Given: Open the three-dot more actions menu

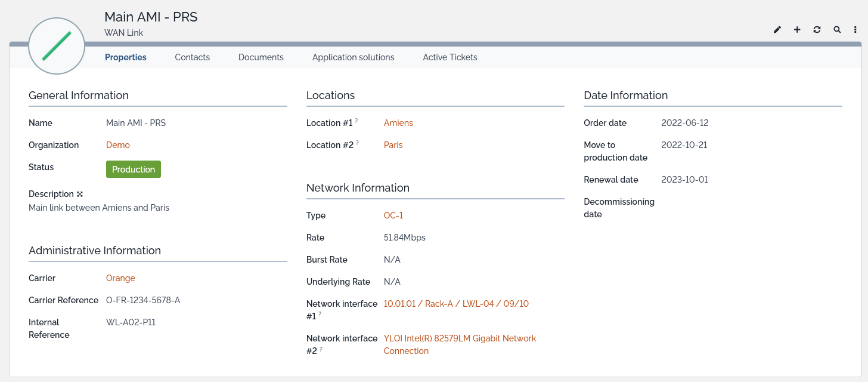Looking at the screenshot, I should (855, 30).
